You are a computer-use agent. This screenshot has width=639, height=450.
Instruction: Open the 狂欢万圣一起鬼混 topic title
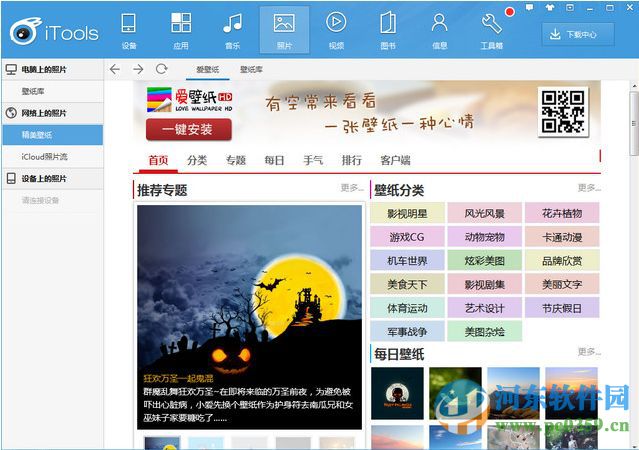[x=178, y=379]
